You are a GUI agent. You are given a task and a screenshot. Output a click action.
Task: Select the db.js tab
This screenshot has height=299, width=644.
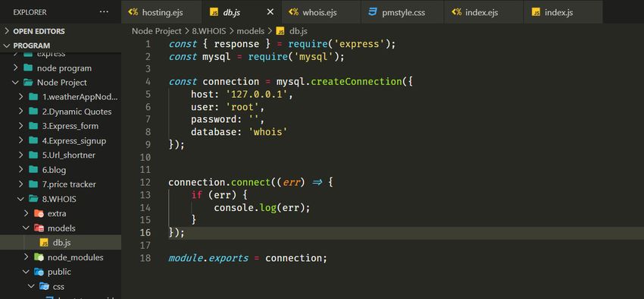pyautogui.click(x=242, y=12)
